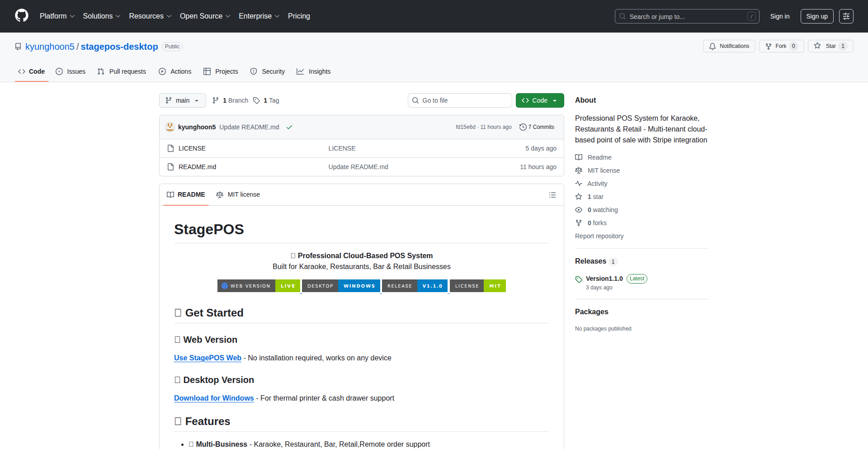Viewport: 868px width, 449px height.
Task: Click the 1 Tag link
Action: click(266, 100)
